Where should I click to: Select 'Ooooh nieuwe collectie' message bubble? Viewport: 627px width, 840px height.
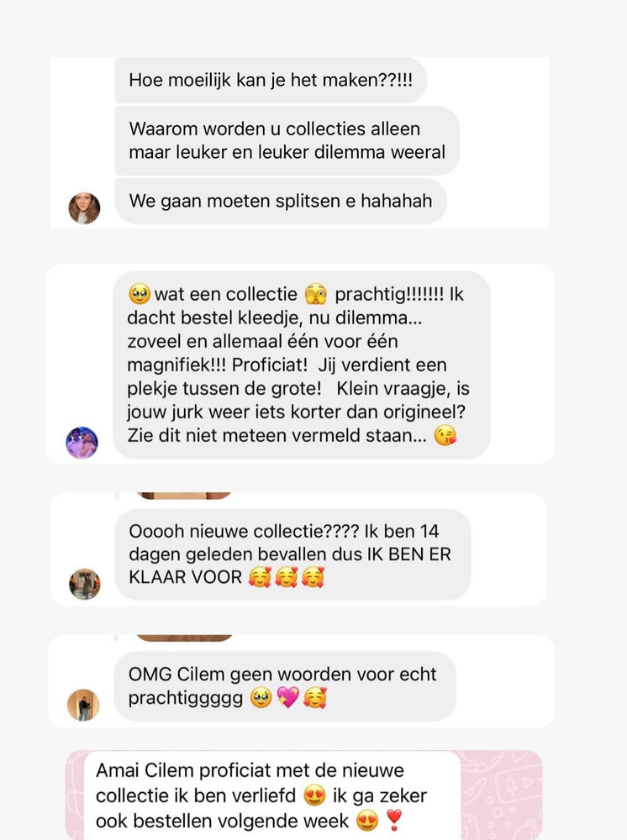tap(292, 554)
